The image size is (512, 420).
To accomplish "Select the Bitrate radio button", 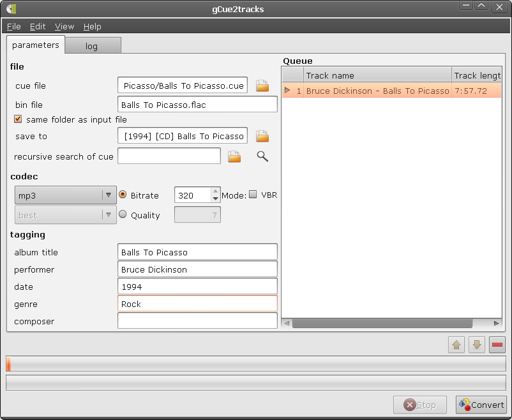I will [x=123, y=195].
